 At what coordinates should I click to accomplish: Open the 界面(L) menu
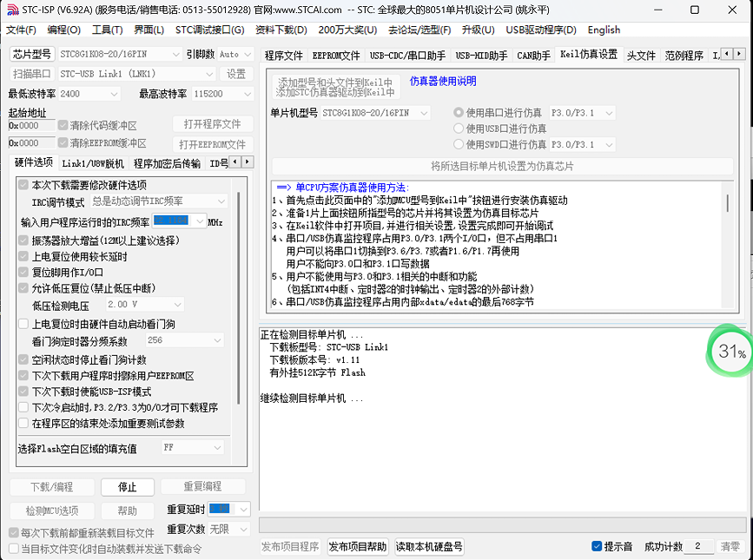pyautogui.click(x=149, y=30)
